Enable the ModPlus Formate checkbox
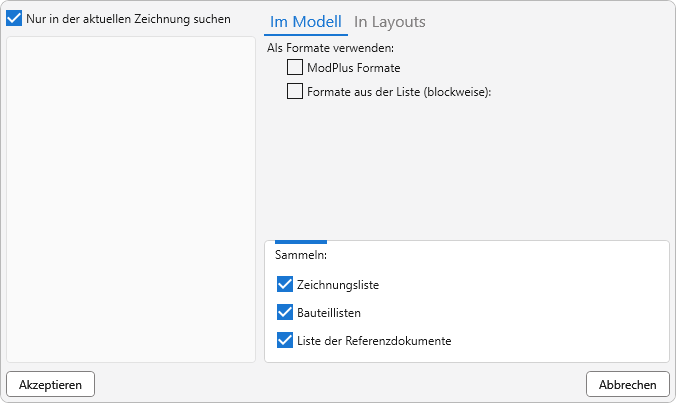 point(295,68)
